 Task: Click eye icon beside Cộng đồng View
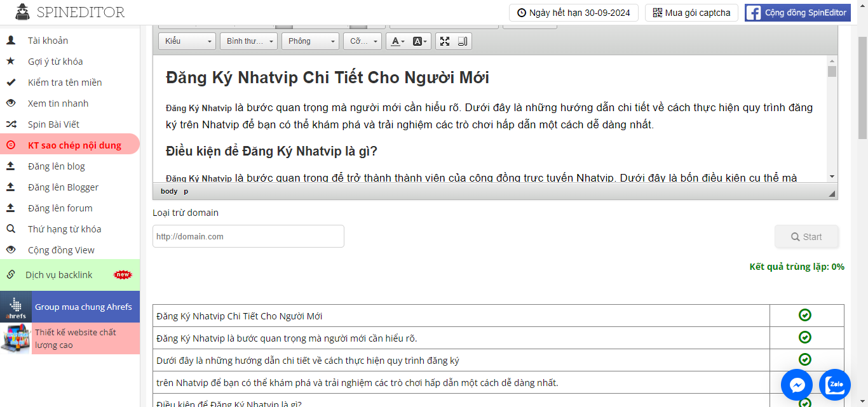click(11, 250)
